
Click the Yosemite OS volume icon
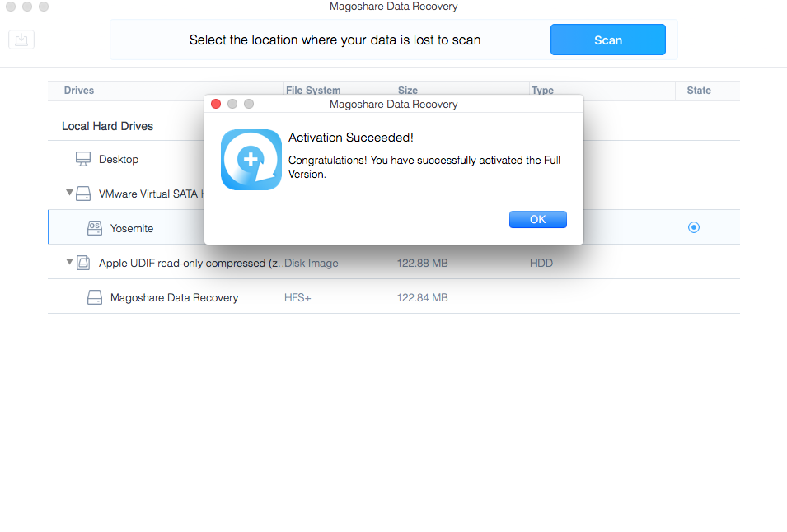pos(95,228)
